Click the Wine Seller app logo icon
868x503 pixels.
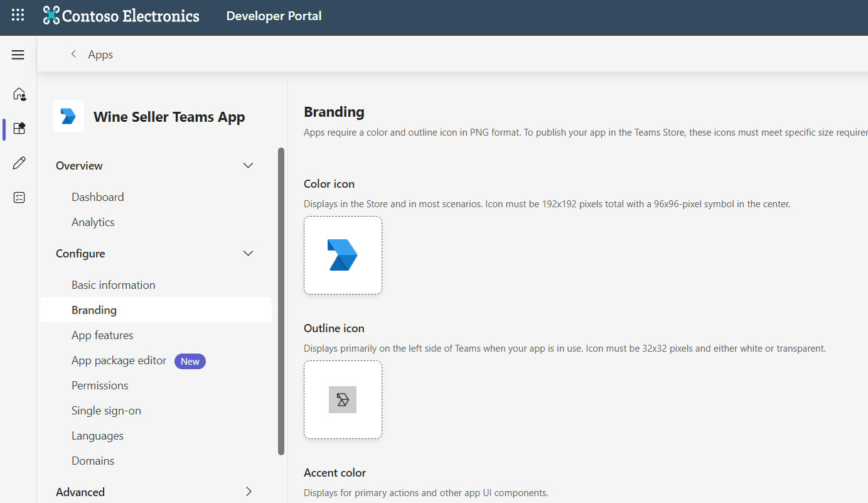68,116
